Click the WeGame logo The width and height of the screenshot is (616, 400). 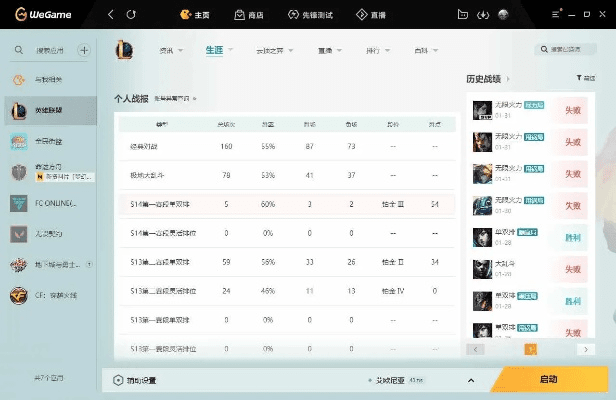[43, 15]
